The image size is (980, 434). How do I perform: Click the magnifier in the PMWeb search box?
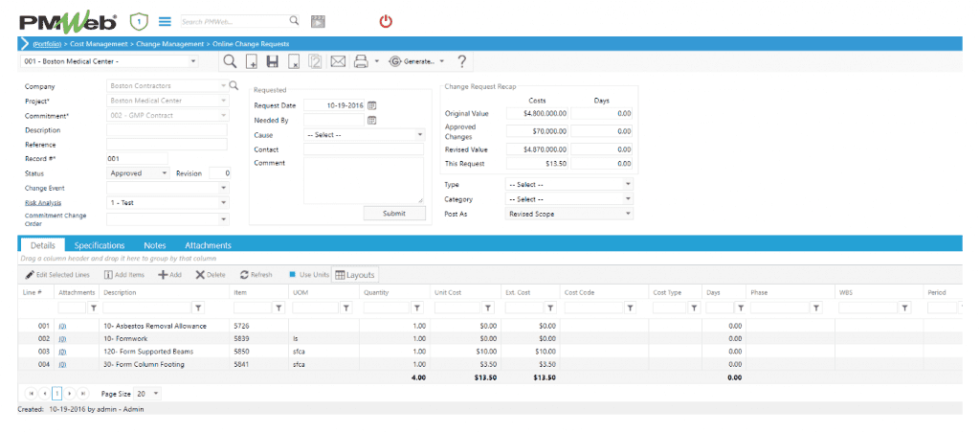click(x=294, y=21)
